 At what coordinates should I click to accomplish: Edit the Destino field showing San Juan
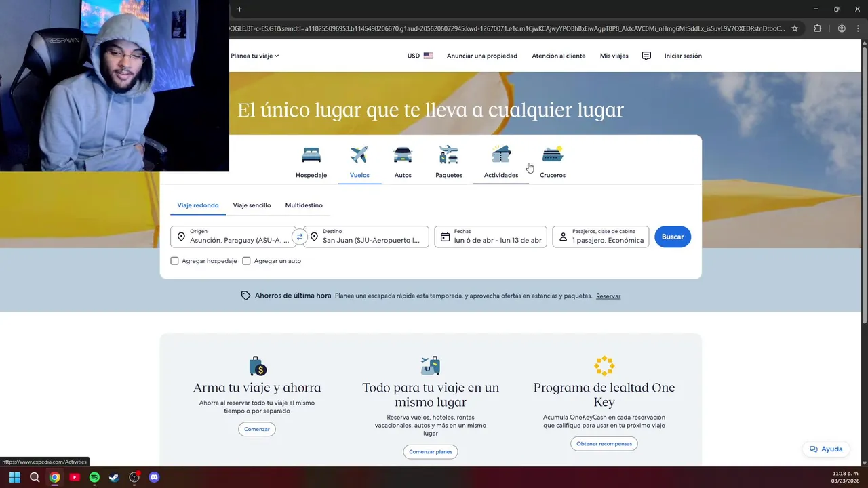tap(366, 237)
